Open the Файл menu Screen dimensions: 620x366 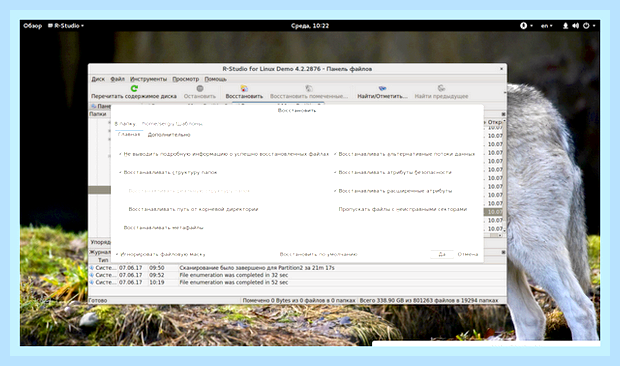click(x=117, y=79)
